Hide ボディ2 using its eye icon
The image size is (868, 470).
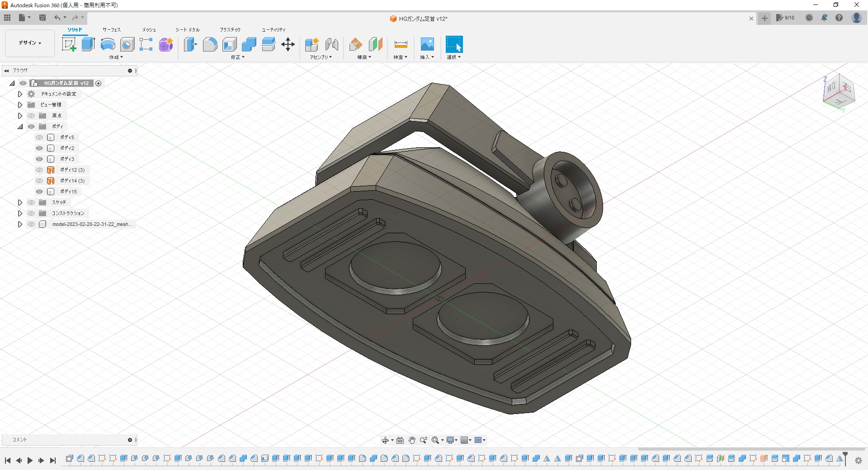(x=39, y=148)
